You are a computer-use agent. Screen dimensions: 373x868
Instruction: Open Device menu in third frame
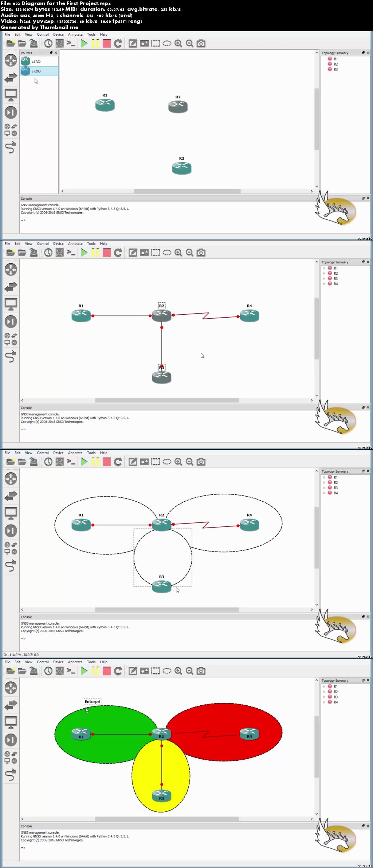58,453
